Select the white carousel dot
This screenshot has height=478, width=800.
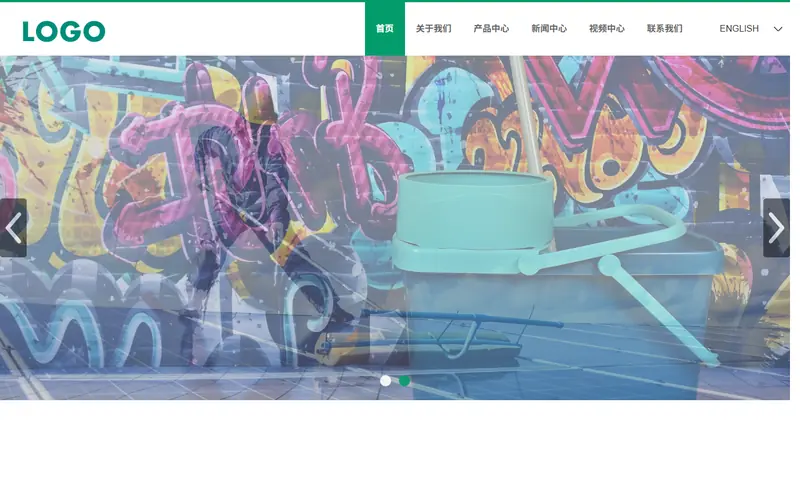pos(386,381)
